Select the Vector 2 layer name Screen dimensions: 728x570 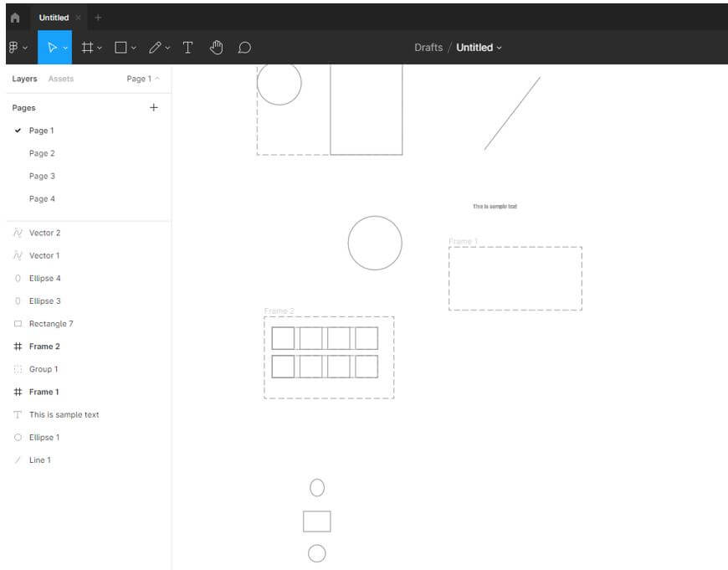pyautogui.click(x=44, y=233)
